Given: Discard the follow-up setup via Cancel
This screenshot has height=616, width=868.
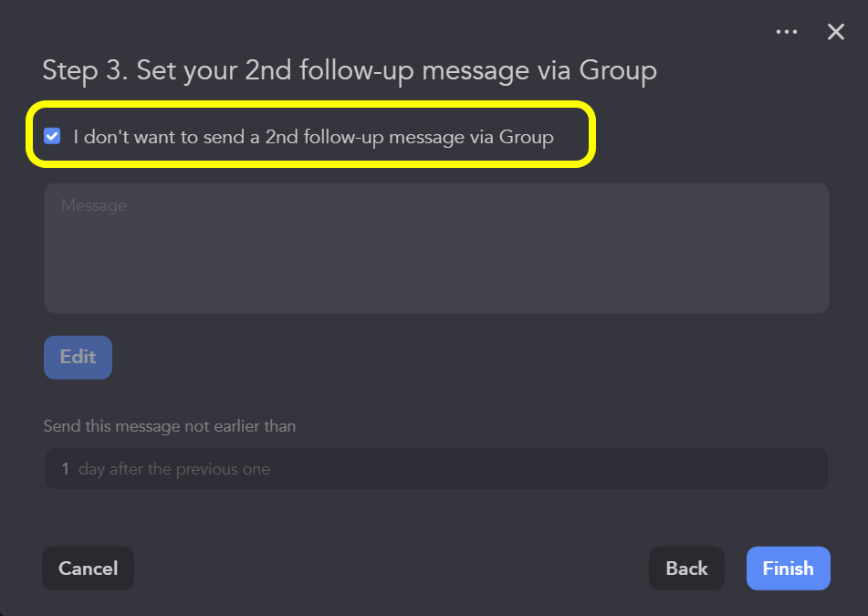Looking at the screenshot, I should click(x=88, y=569).
